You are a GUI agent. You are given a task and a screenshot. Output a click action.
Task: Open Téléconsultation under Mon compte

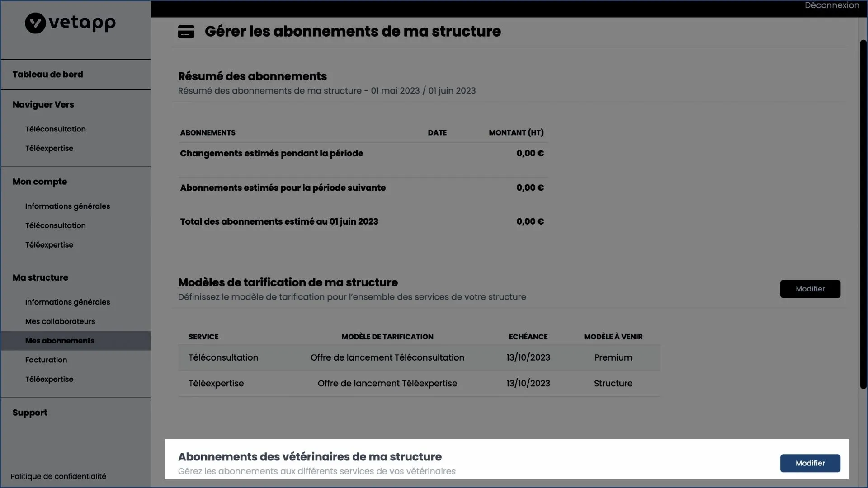coord(56,225)
